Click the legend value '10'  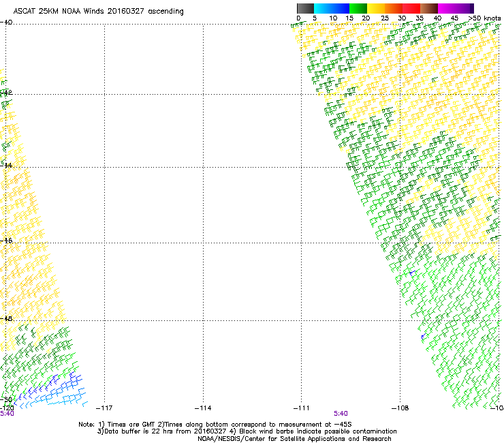(x=333, y=18)
